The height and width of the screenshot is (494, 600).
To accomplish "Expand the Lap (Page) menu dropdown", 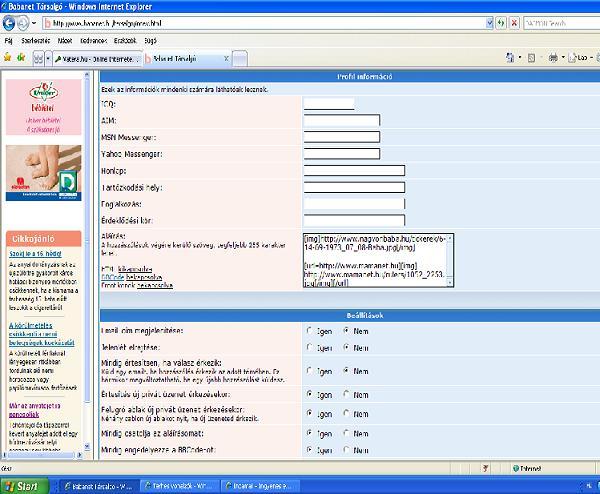I will pos(591,59).
